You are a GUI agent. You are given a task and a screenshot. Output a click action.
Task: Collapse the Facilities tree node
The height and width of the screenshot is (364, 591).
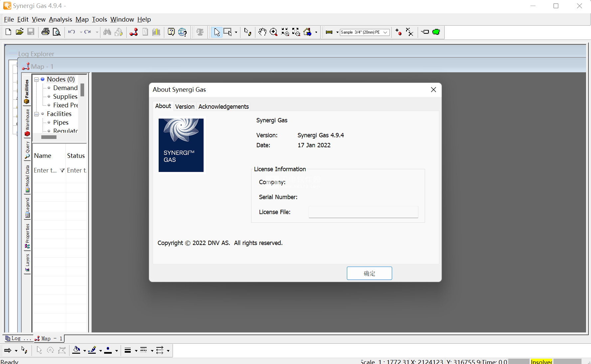[x=37, y=114]
